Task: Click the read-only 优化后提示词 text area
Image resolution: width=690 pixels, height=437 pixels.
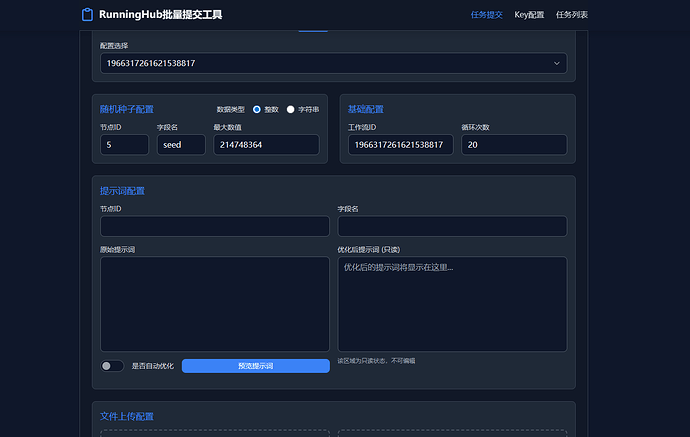Action: [x=452, y=304]
